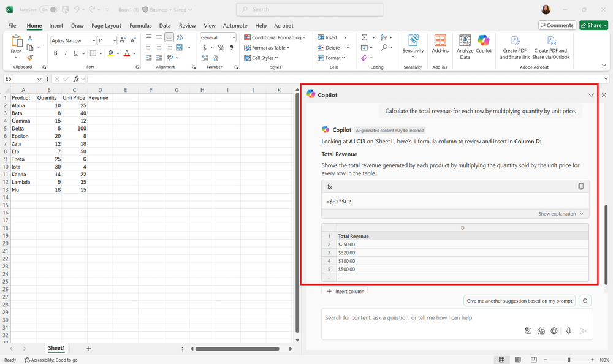The image size is (613, 364).
Task: Open the Number Format General dropdown
Action: [233, 38]
